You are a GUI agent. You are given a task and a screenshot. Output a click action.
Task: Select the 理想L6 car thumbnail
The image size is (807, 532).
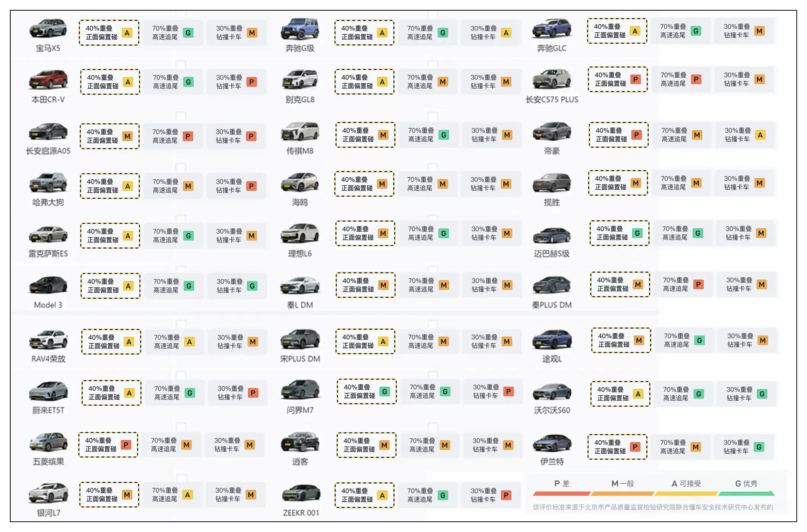coord(300,233)
